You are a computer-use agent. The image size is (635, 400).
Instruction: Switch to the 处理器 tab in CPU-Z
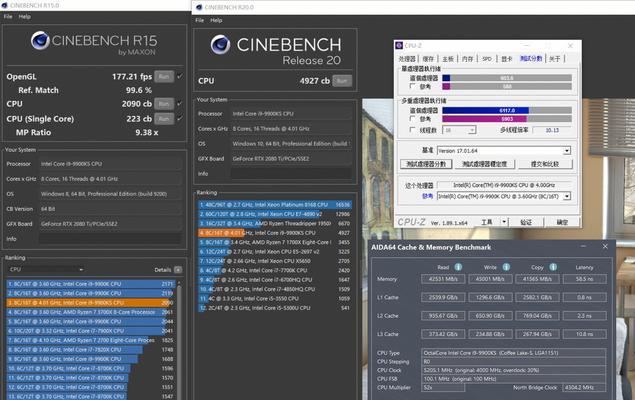(407, 59)
